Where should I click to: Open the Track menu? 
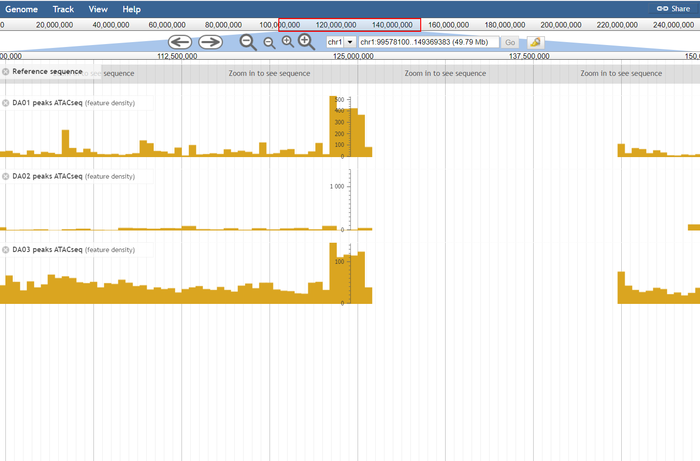pos(63,8)
